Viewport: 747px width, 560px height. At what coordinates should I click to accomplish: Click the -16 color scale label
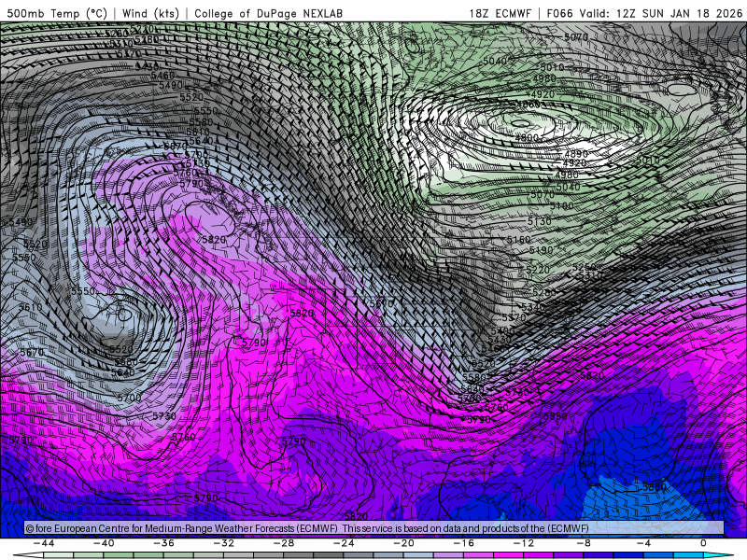coord(464,543)
